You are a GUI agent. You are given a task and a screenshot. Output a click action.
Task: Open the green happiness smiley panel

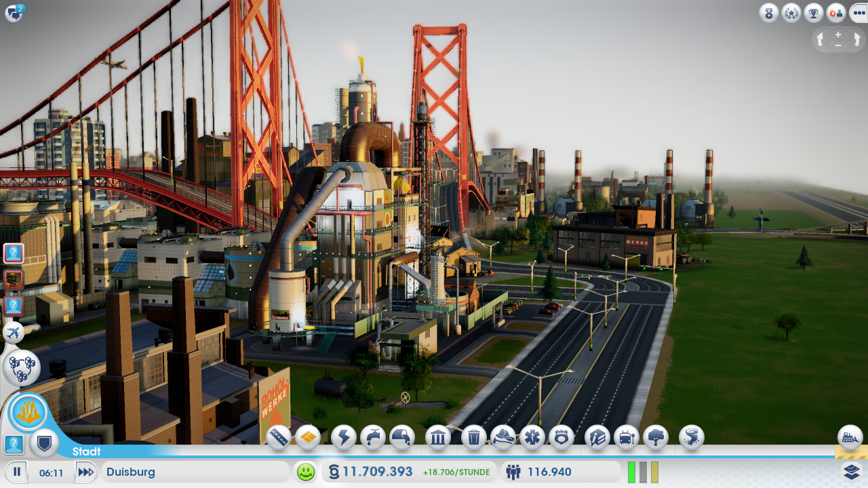click(x=306, y=472)
